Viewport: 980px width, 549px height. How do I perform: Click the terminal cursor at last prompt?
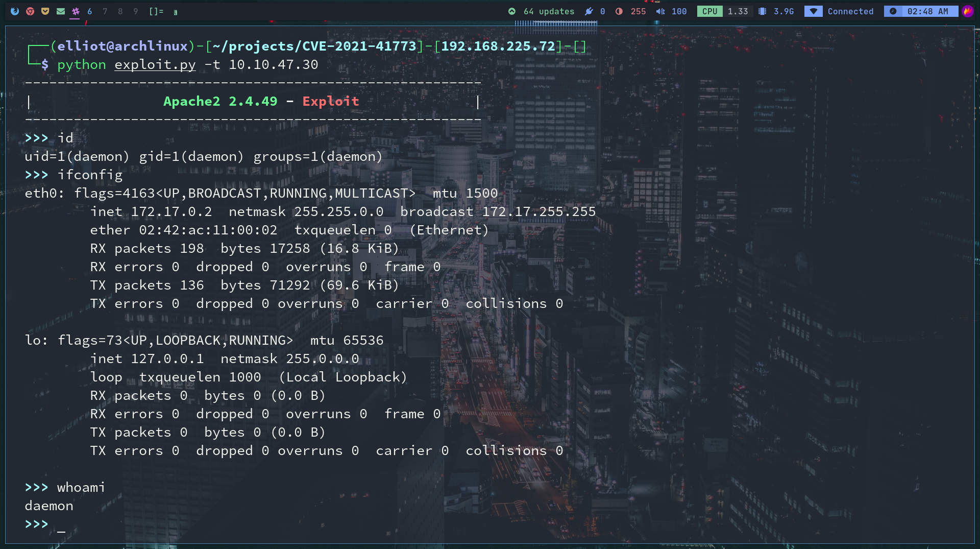61,531
